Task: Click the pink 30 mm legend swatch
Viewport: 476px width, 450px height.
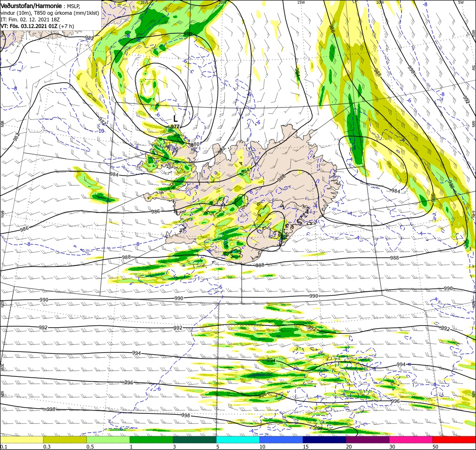Action: point(411,440)
